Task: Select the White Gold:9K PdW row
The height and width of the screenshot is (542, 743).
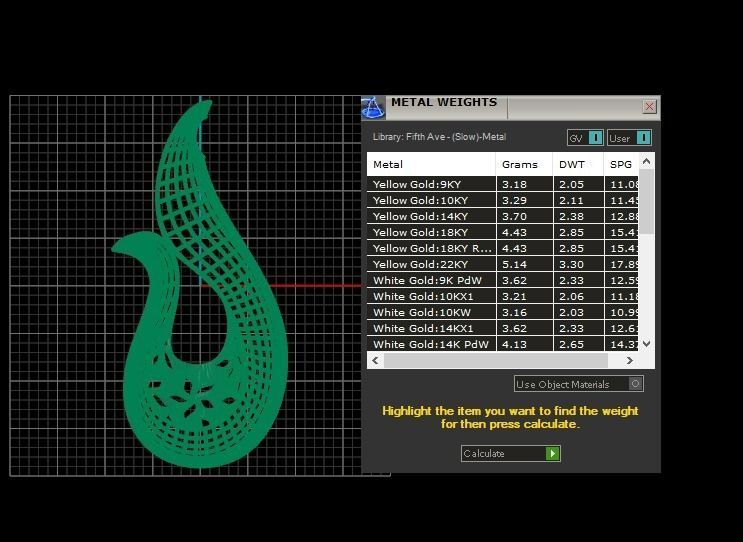Action: tap(503, 280)
